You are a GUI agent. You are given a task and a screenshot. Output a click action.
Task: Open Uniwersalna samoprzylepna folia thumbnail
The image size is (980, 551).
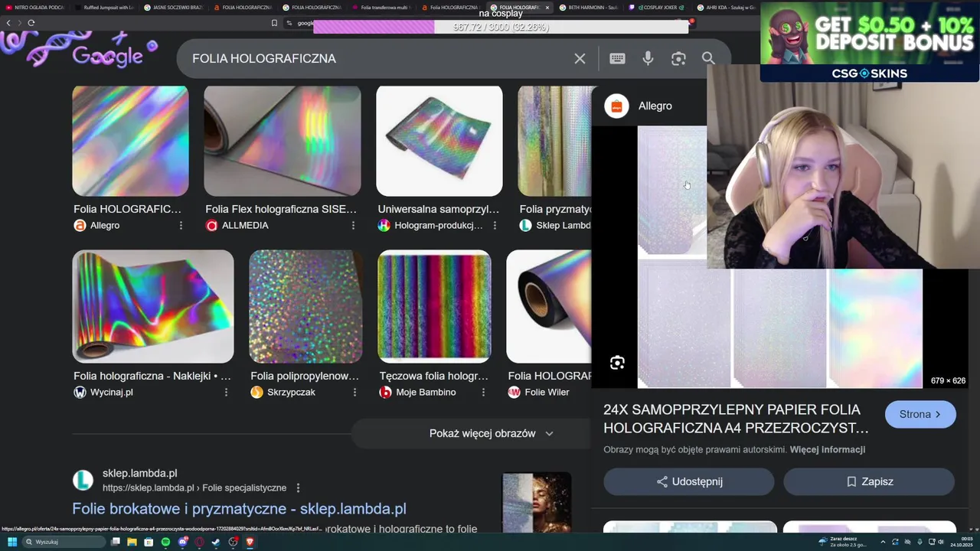coord(439,141)
